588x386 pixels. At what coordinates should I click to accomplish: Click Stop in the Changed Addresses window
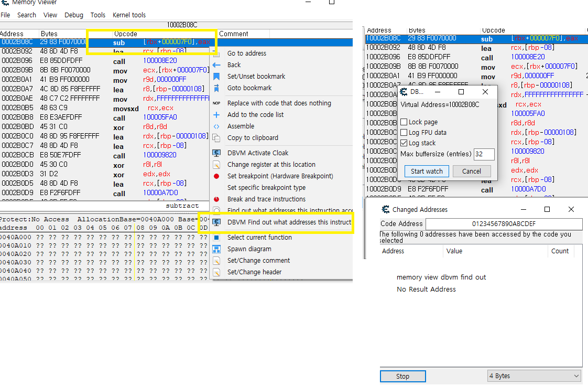[402, 376]
